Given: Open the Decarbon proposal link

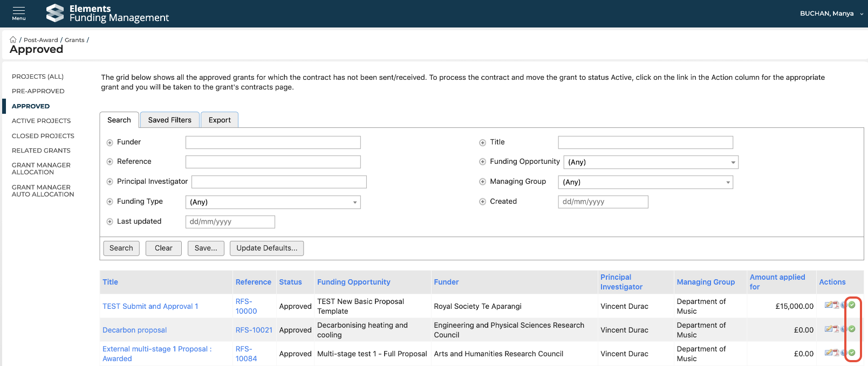Looking at the screenshot, I should click(135, 330).
